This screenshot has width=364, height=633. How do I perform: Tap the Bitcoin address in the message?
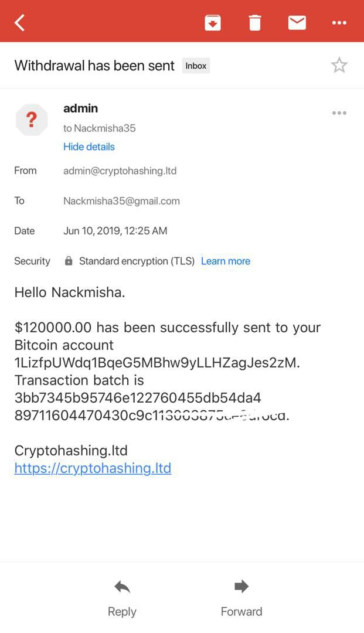coord(157,363)
